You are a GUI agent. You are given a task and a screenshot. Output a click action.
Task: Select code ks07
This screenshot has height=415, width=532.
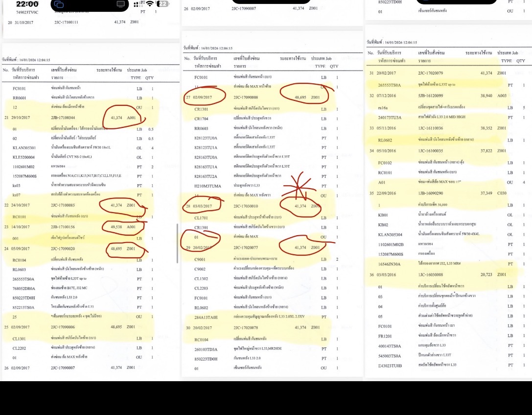(x=16, y=195)
